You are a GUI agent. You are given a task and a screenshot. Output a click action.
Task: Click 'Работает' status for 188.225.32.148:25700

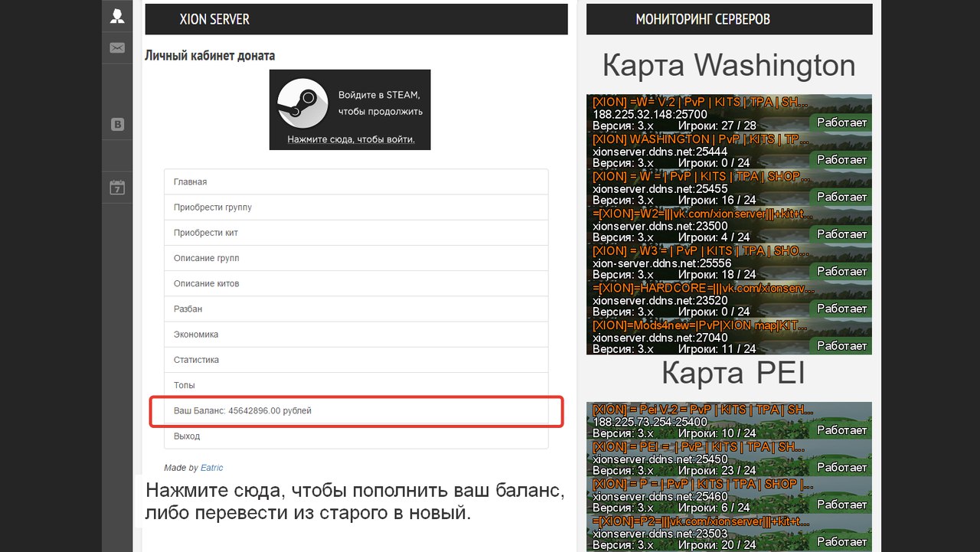(x=841, y=122)
